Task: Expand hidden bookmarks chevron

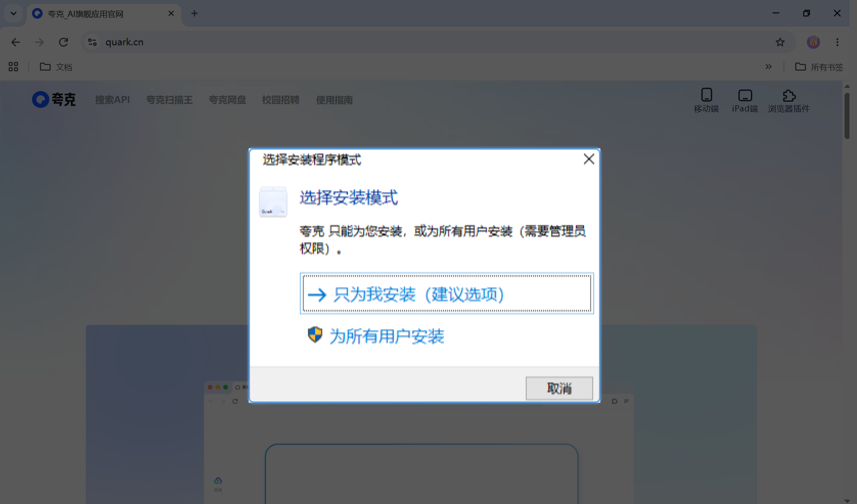Action: (x=768, y=67)
